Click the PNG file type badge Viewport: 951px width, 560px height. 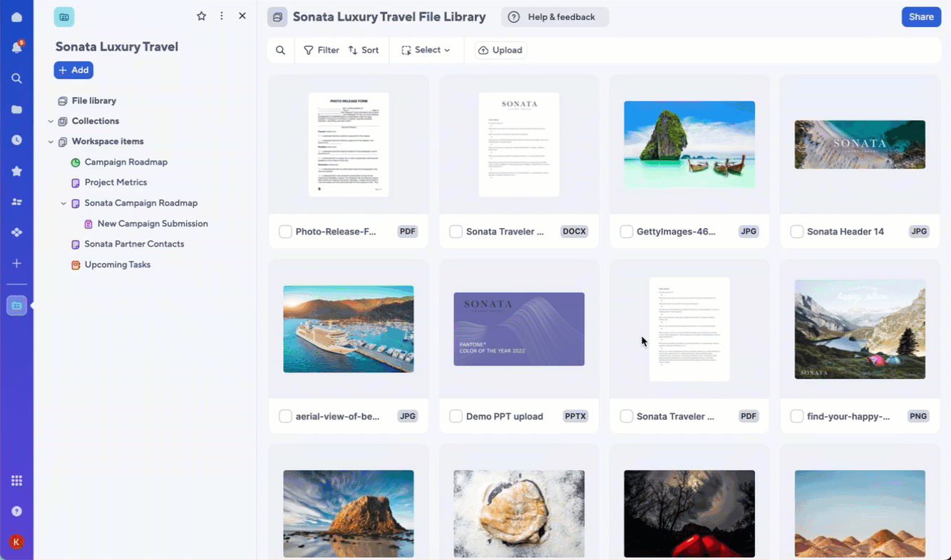[x=919, y=416]
